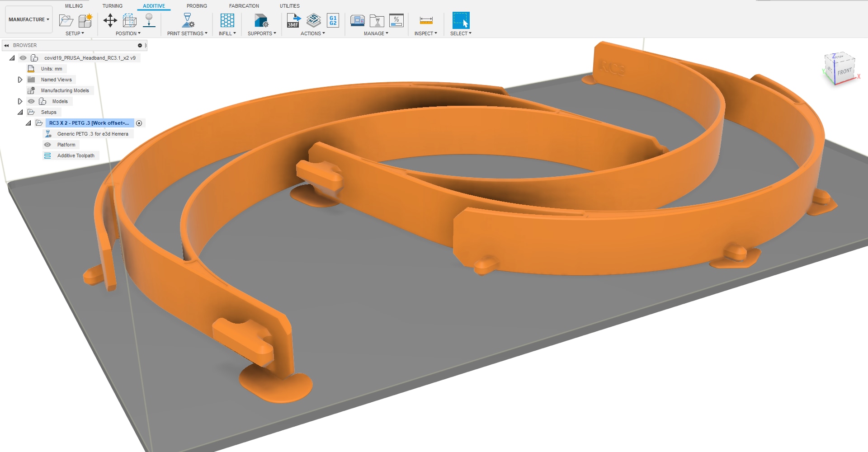Click the Generate layers stack icon
This screenshot has width=868, height=452.
[313, 20]
